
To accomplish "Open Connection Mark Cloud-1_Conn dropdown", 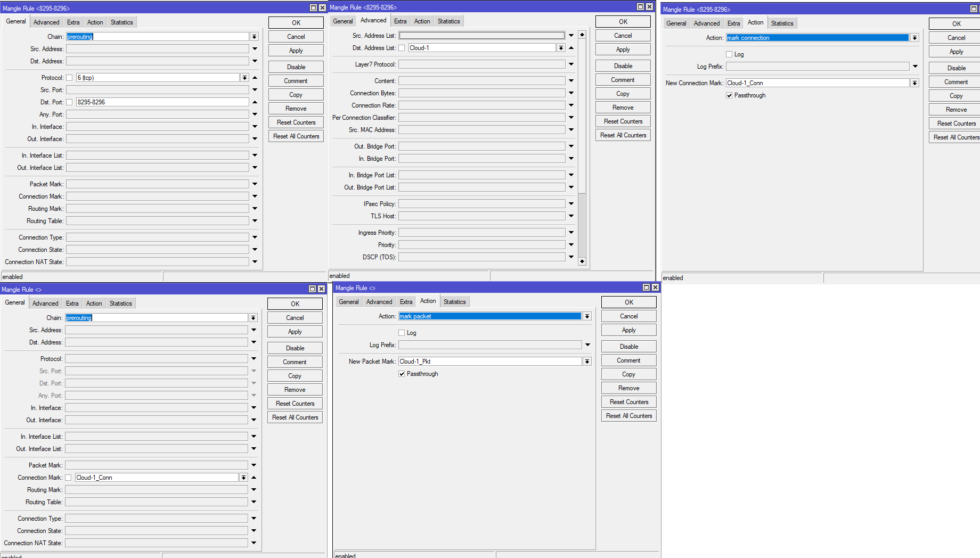I will click(x=243, y=478).
